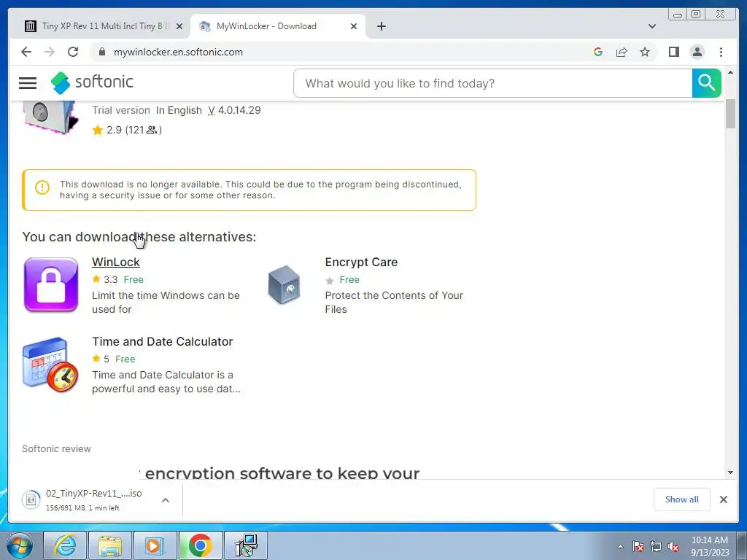Image resolution: width=747 pixels, height=560 pixels.
Task: Click the scrollbar up arrow
Action: (730, 72)
